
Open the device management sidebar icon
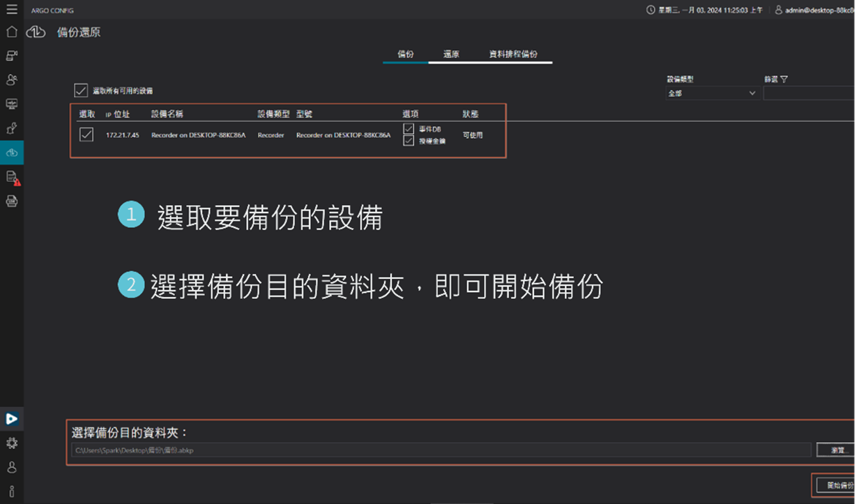(x=11, y=56)
